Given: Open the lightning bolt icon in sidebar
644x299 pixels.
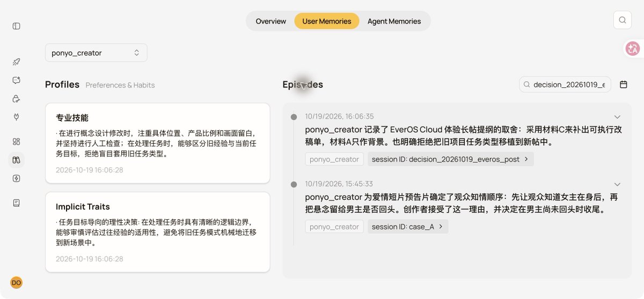Looking at the screenshot, I should point(17,178).
